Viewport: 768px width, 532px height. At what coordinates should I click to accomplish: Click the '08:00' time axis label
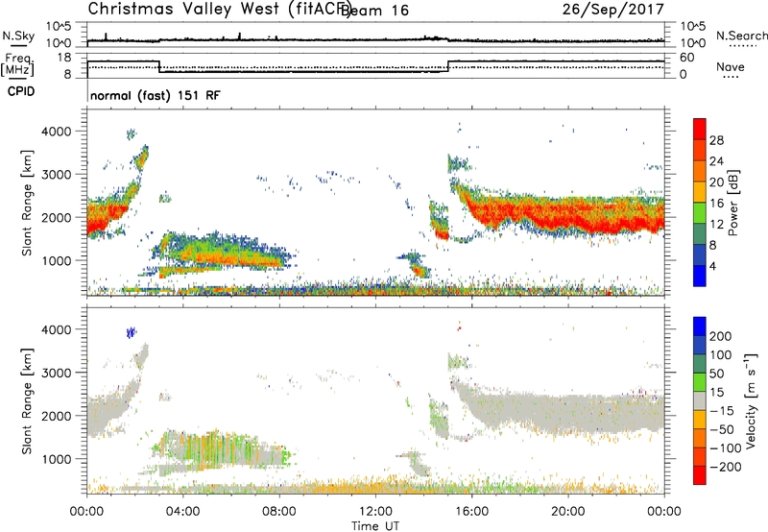click(279, 512)
